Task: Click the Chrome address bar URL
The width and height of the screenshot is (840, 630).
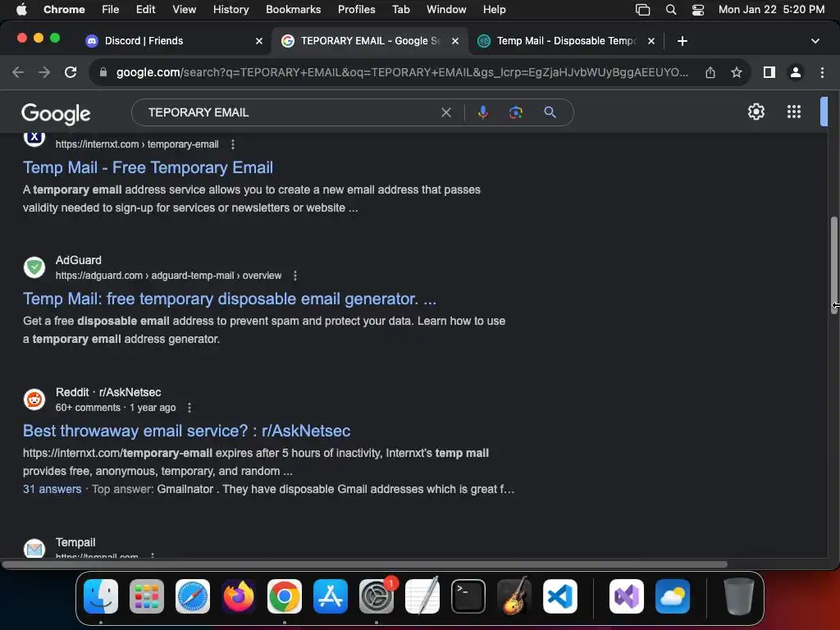Action: (402, 72)
